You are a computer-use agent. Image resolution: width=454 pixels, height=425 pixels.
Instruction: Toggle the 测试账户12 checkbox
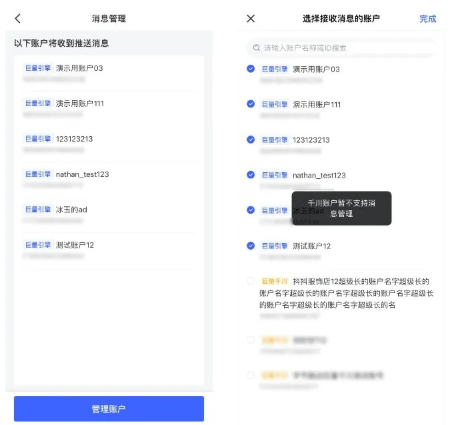pos(251,246)
